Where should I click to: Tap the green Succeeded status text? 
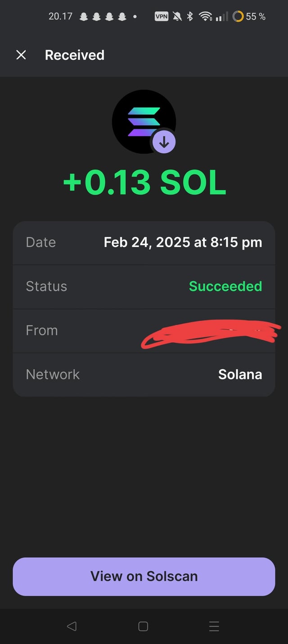click(x=225, y=286)
